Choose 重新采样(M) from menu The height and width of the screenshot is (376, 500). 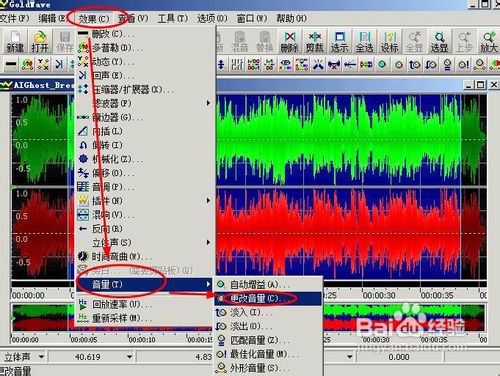click(144, 318)
